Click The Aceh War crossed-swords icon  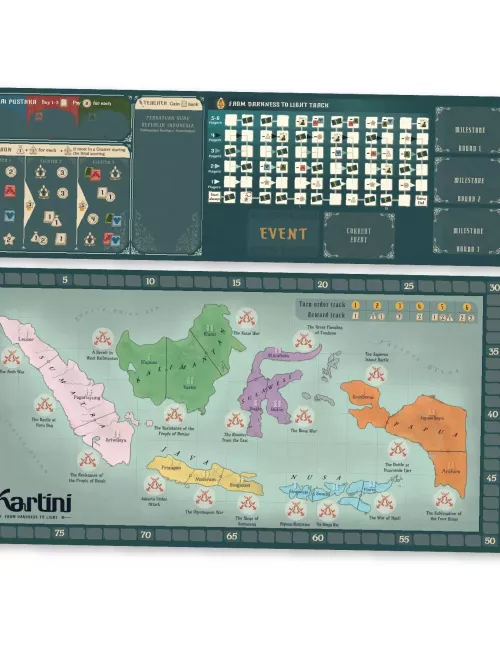pyautogui.click(x=11, y=357)
